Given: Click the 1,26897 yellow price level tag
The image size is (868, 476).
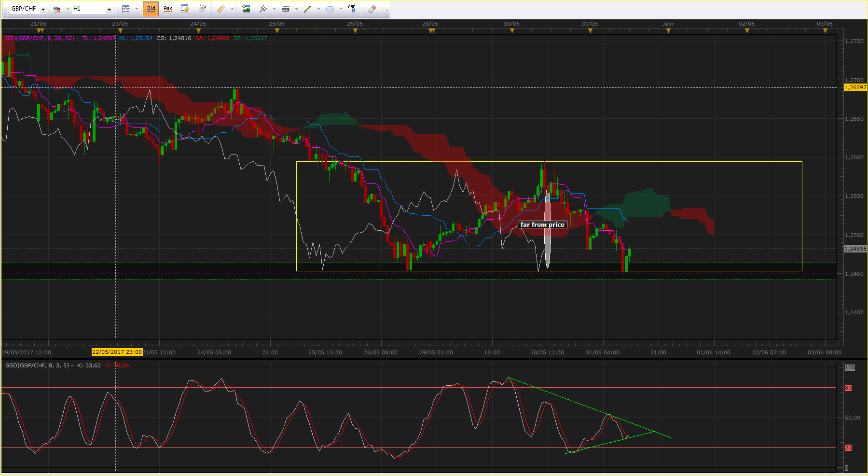Looking at the screenshot, I should (855, 87).
